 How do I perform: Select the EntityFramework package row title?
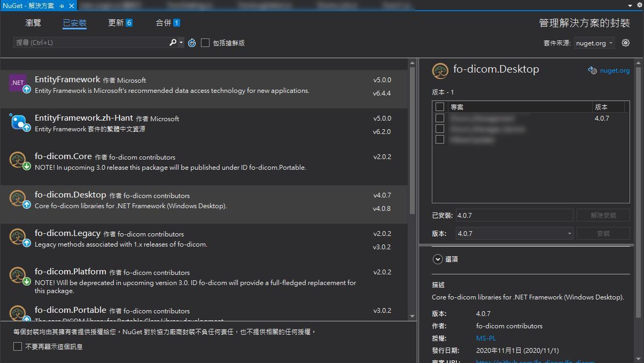click(x=67, y=80)
